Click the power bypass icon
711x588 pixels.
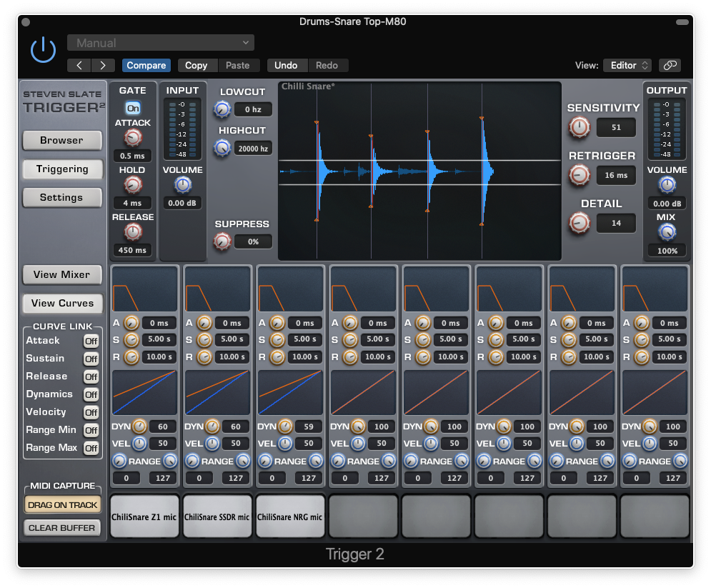[x=42, y=49]
